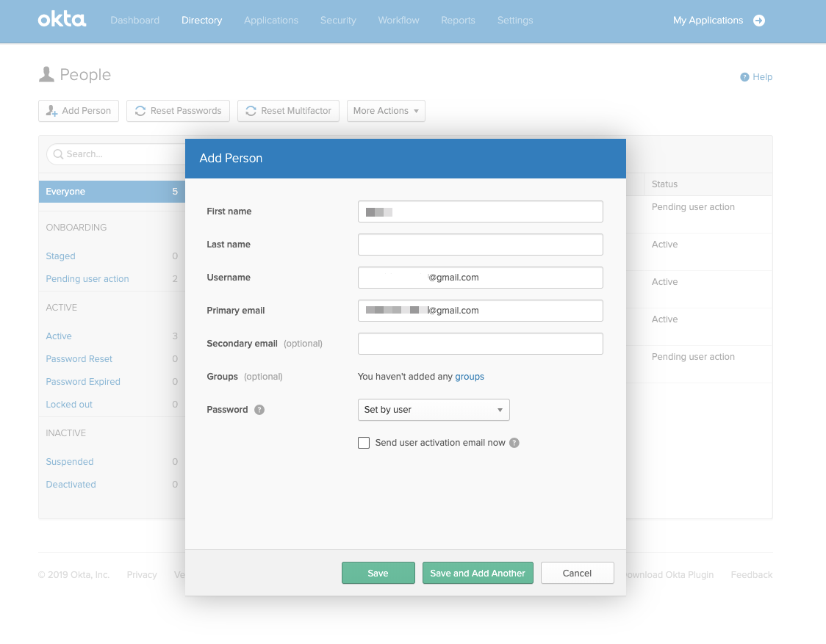Image resolution: width=826 pixels, height=644 pixels.
Task: Click the Reset Passwords refresh icon
Action: coord(140,111)
